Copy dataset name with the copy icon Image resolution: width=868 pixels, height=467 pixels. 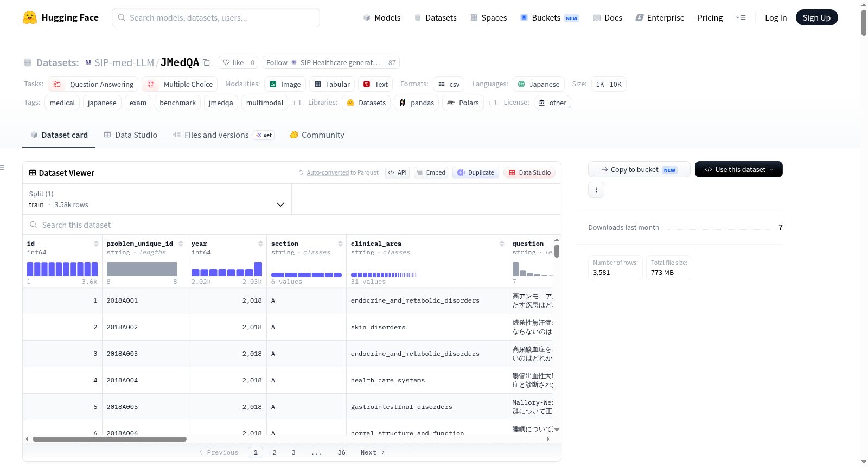coord(206,63)
